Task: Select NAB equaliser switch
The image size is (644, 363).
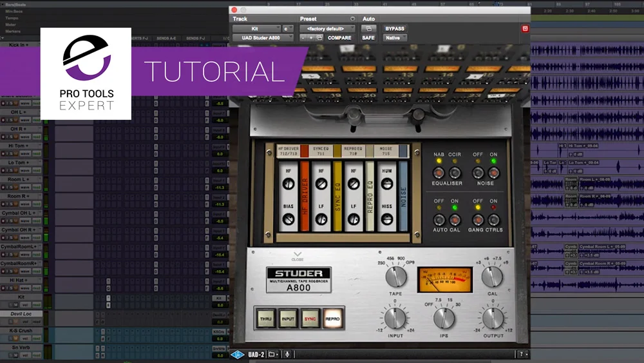Action: pyautogui.click(x=439, y=173)
